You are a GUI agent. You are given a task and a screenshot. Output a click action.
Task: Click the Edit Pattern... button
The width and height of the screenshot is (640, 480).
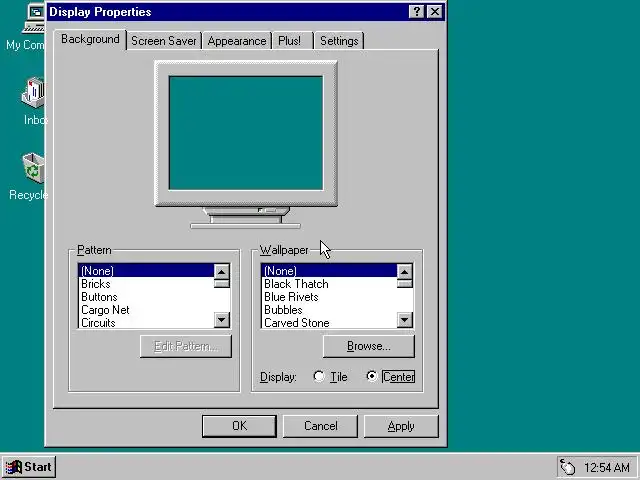pos(186,346)
